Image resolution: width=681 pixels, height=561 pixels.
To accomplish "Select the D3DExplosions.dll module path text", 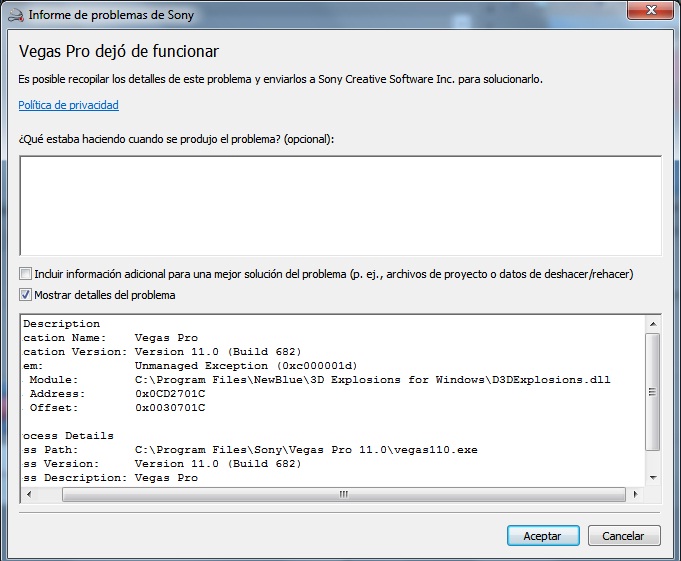I will coord(373,380).
